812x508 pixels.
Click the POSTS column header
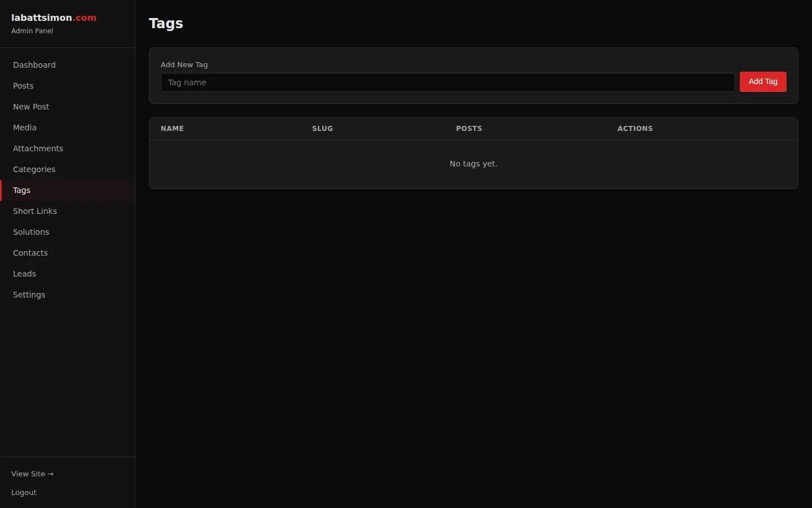(x=469, y=129)
